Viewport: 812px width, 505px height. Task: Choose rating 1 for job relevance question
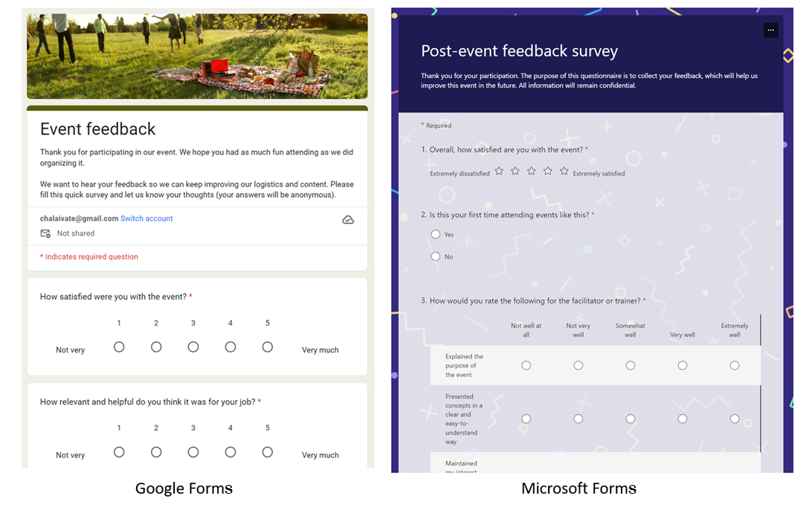119,451
